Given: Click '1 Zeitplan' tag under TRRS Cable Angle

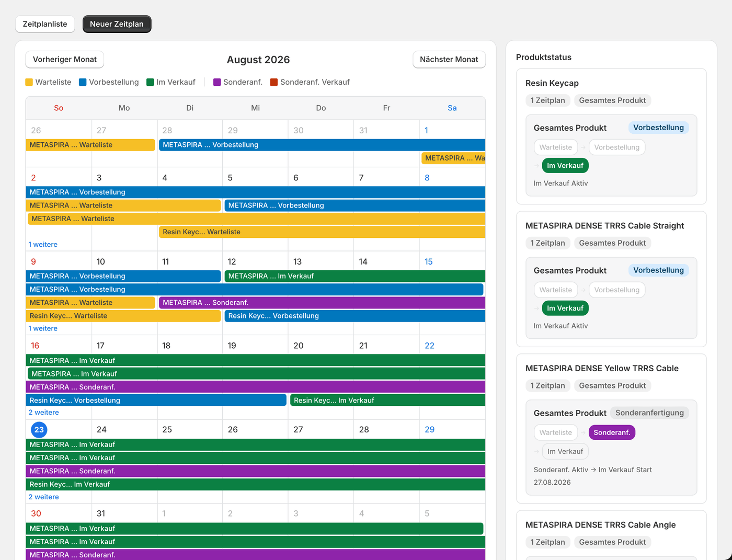Looking at the screenshot, I should (547, 542).
